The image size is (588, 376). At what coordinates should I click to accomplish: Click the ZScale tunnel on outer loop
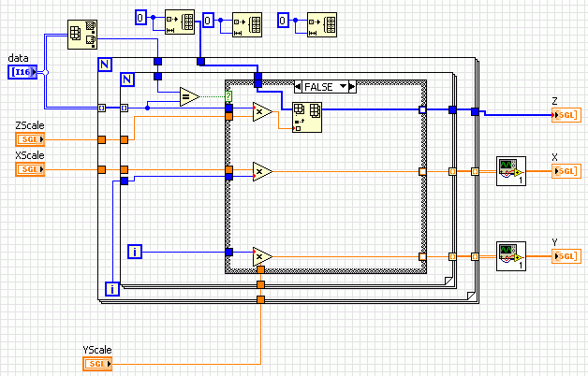pos(102,139)
